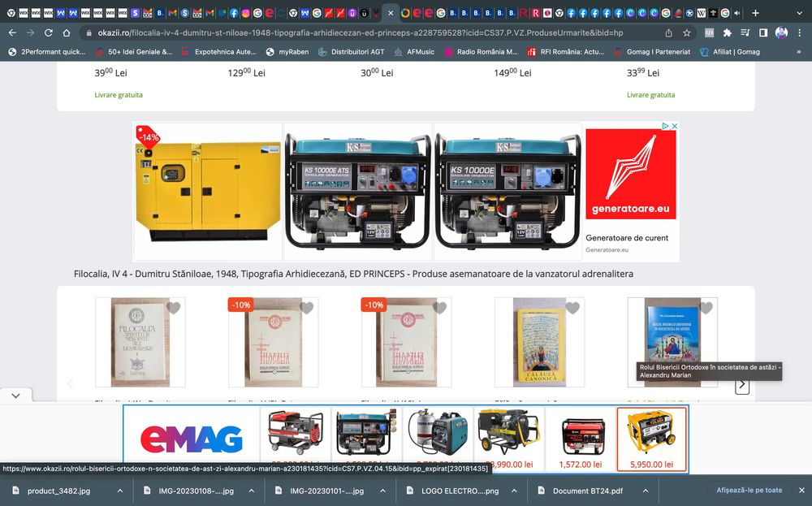This screenshot has width=812, height=506.
Task: Show next products with the right arrow
Action: click(742, 384)
